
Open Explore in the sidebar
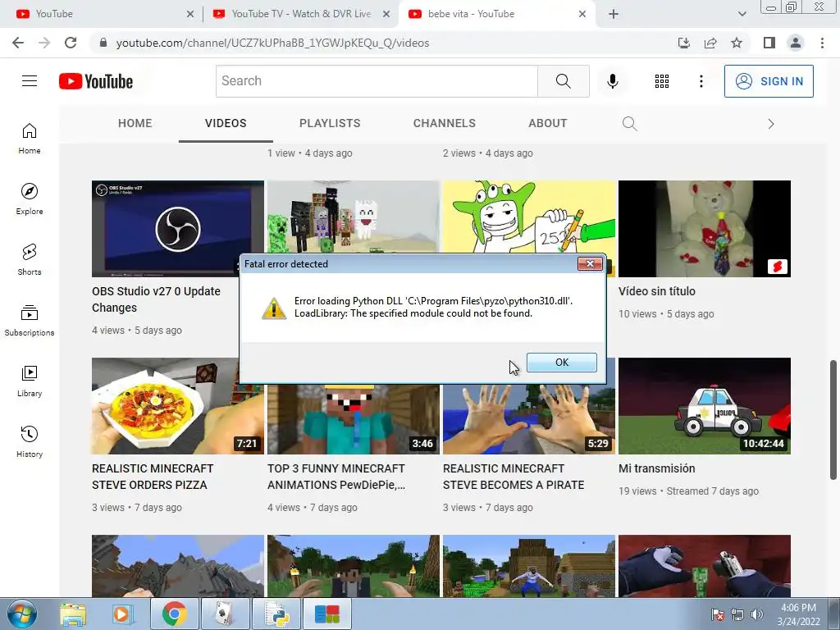tap(30, 199)
